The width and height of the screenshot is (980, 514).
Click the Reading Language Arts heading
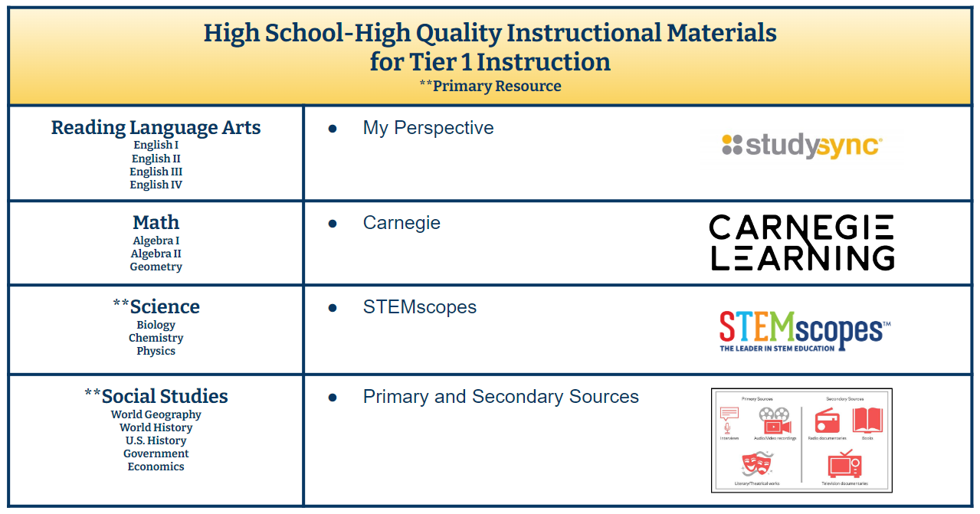(x=156, y=128)
